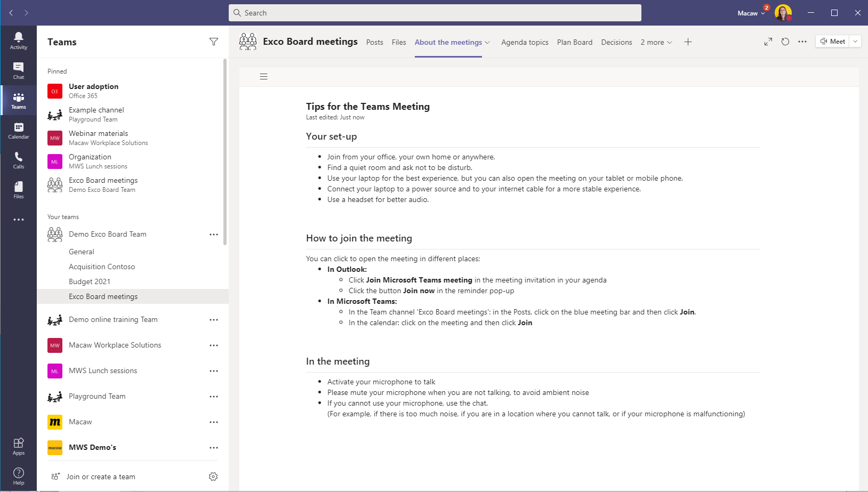
Task: Go forward with the forward arrow
Action: (26, 13)
